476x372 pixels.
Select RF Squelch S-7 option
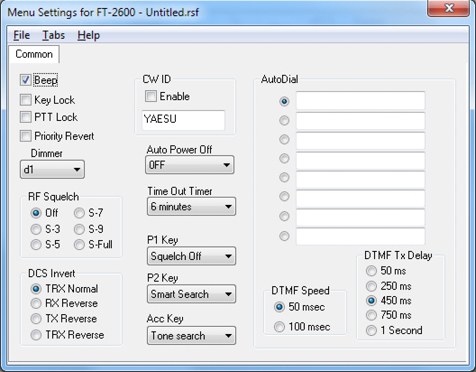[x=79, y=213]
